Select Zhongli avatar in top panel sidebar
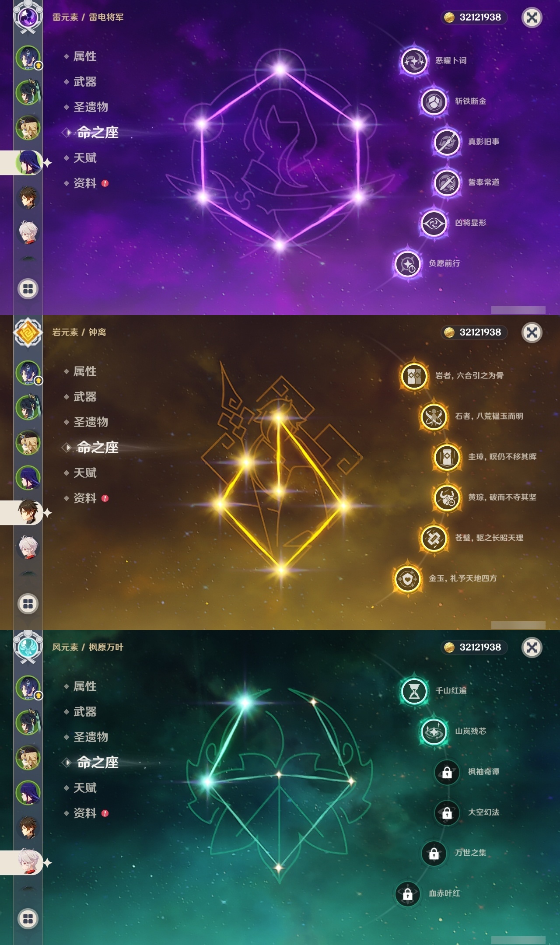The height and width of the screenshot is (945, 560). click(x=28, y=198)
